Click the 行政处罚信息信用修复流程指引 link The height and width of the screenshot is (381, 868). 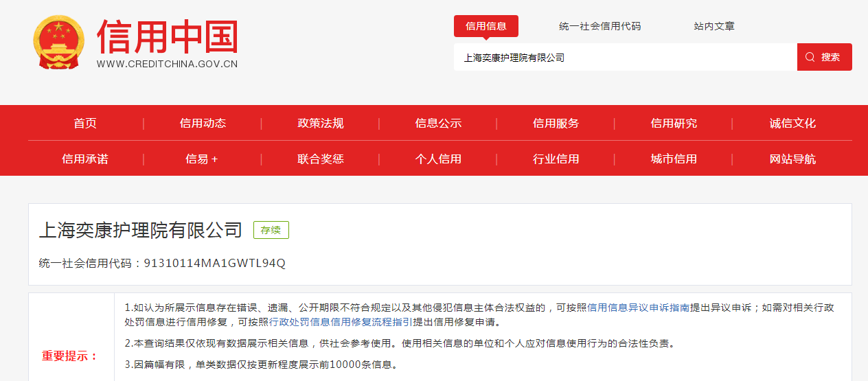tap(341, 322)
